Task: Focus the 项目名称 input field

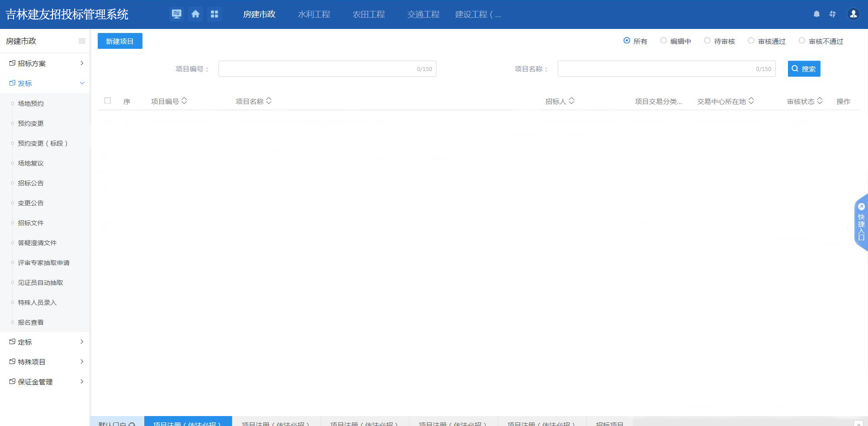Action: pos(666,69)
